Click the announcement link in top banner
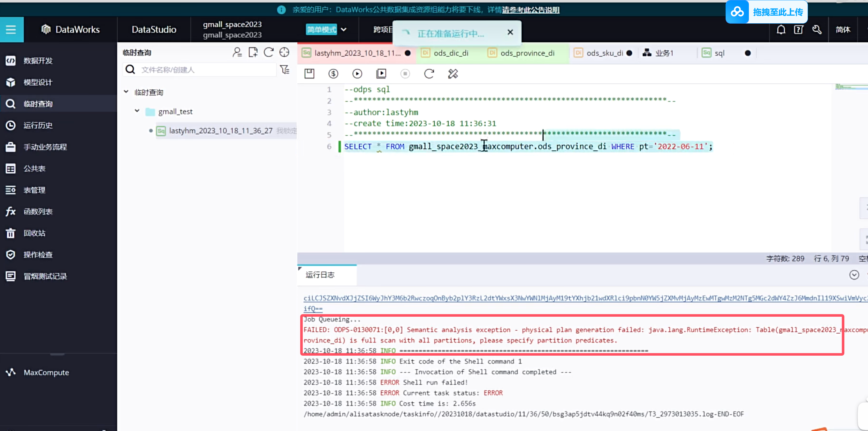The height and width of the screenshot is (431, 868). [x=530, y=10]
